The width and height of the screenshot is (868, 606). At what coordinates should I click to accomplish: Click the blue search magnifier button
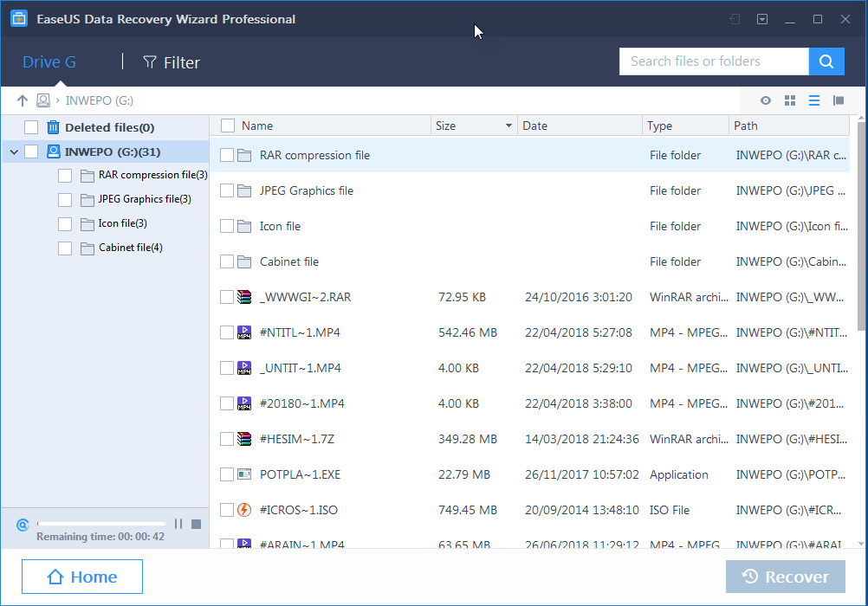(826, 61)
